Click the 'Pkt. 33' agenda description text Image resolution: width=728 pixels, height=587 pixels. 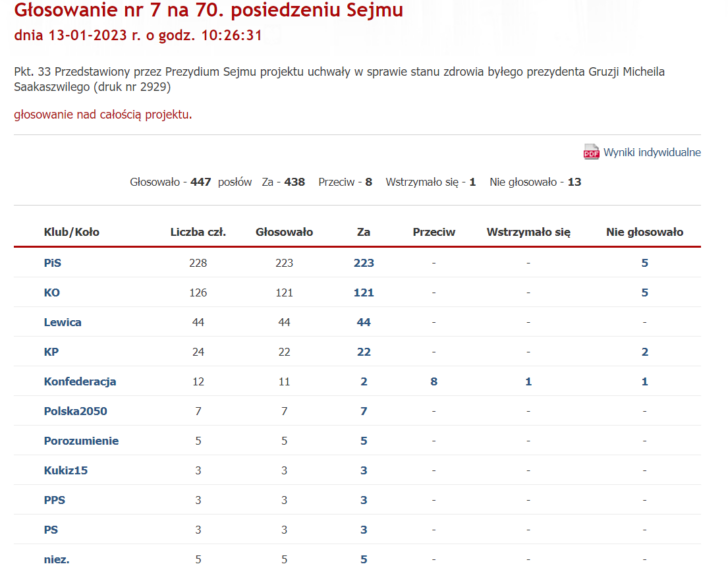point(339,79)
